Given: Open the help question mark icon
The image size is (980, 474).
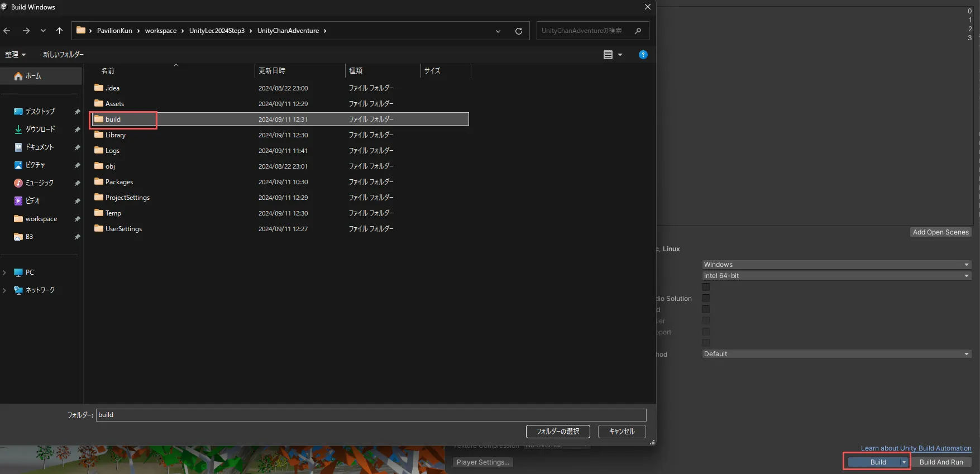Looking at the screenshot, I should 643,55.
